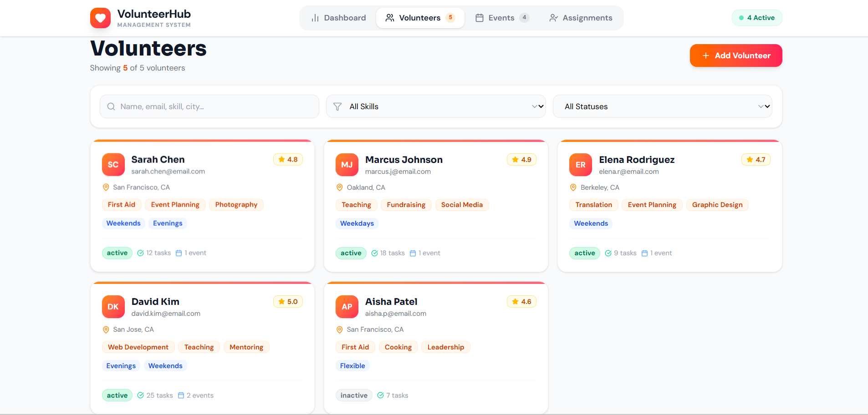Image resolution: width=868 pixels, height=415 pixels.
Task: Click Marcus Johnson's MJ avatar icon
Action: (x=347, y=165)
